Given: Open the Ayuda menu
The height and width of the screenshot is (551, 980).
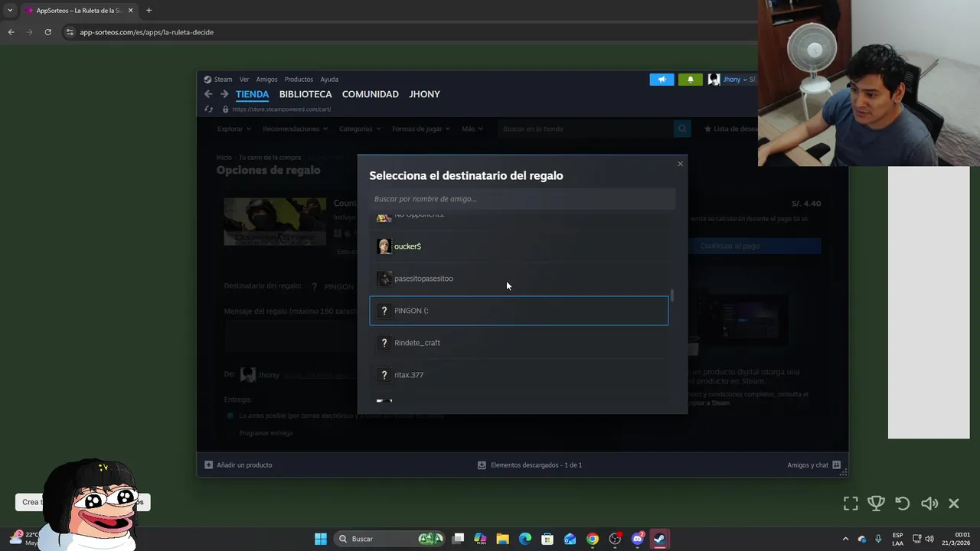Looking at the screenshot, I should pos(329,80).
